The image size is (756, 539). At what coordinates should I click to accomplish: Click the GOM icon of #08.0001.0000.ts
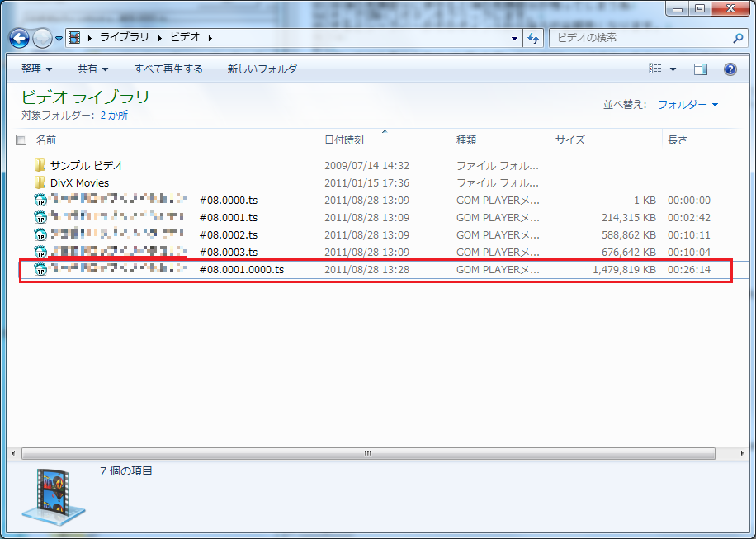(40, 270)
